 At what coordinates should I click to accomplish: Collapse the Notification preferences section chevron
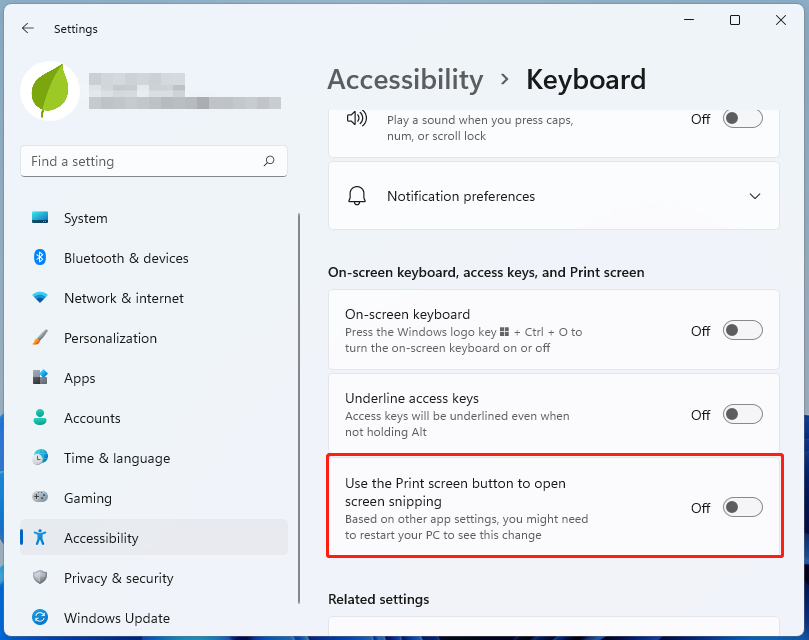coord(755,196)
